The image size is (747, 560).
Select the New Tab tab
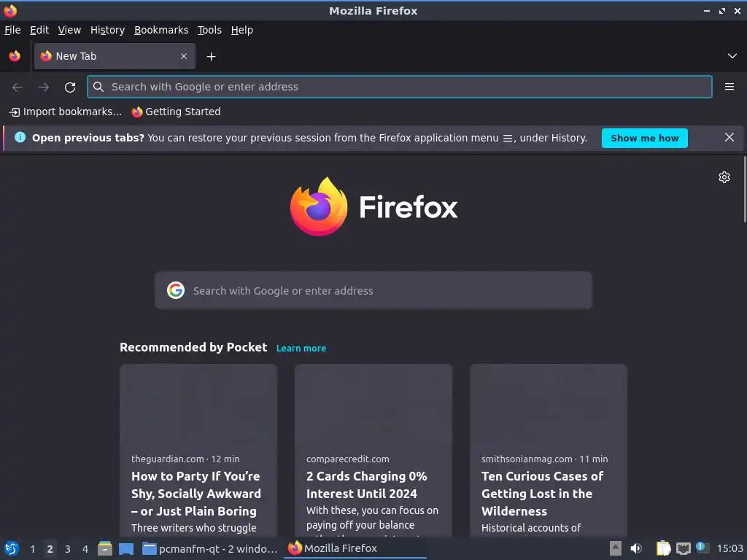pos(115,56)
